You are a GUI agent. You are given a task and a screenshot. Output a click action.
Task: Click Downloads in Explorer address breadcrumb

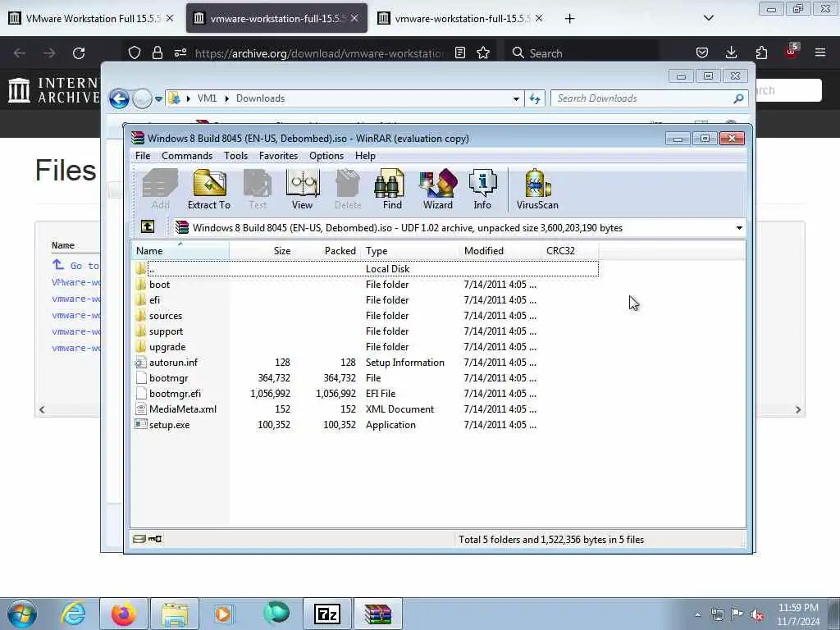[x=260, y=98]
